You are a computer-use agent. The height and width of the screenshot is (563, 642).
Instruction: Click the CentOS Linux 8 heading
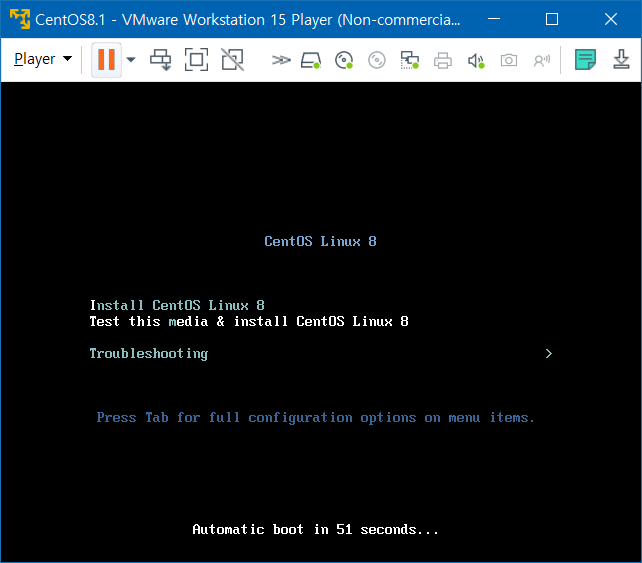pyautogui.click(x=320, y=241)
